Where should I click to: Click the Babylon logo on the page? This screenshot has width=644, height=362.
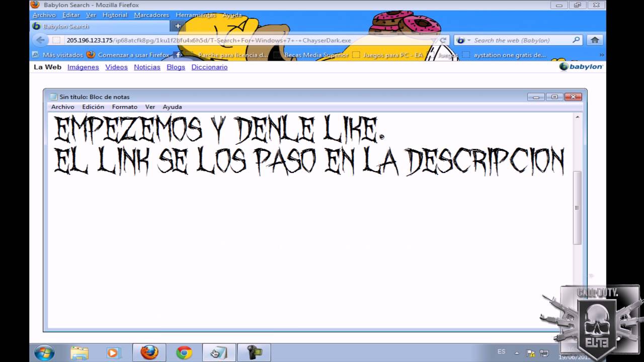pos(581,67)
